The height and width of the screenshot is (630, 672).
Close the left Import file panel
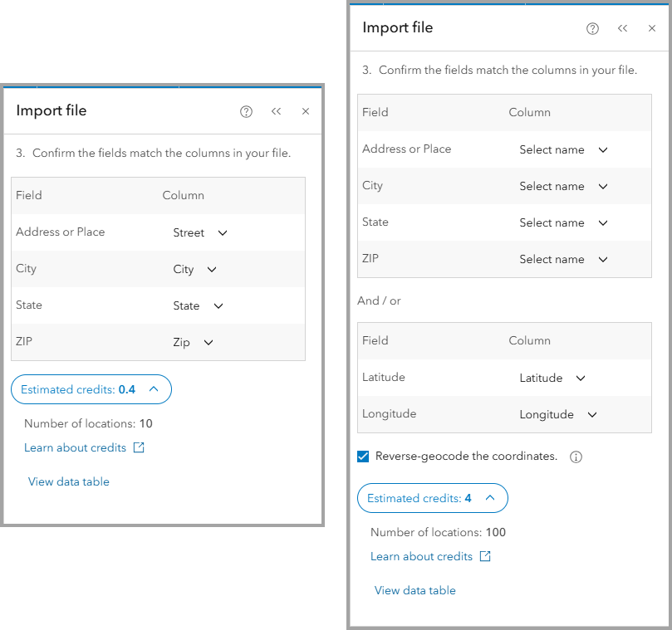tap(306, 111)
